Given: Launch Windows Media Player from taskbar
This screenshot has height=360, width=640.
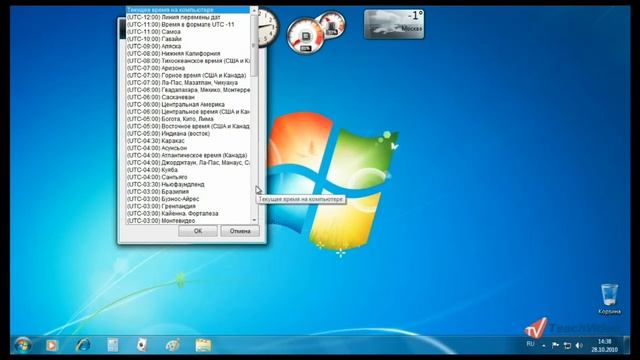Looking at the screenshot, I should click(51, 345).
